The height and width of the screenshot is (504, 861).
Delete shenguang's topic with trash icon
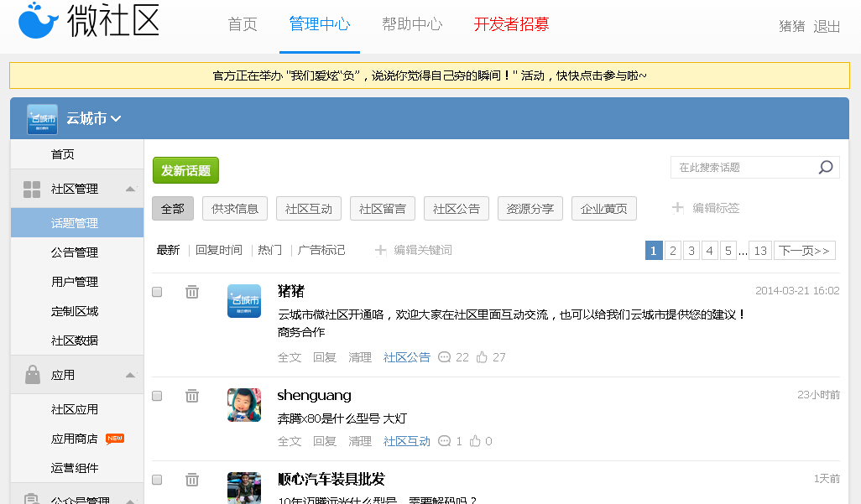pos(191,395)
